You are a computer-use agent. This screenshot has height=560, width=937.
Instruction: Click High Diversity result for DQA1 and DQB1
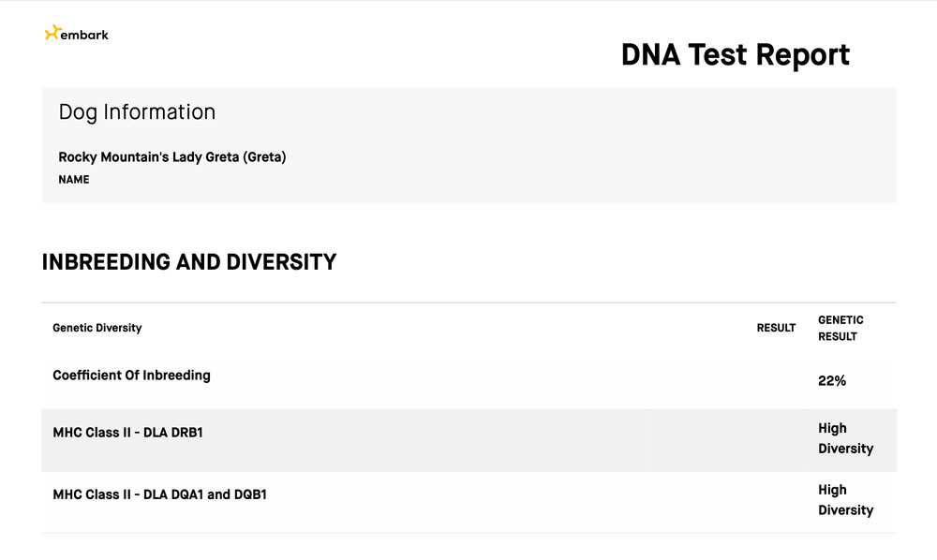click(845, 500)
